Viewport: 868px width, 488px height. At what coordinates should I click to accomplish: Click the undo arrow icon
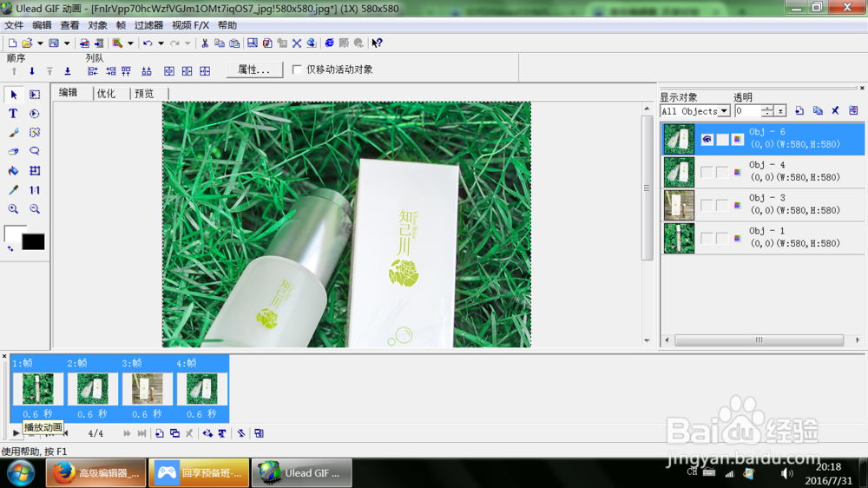148,43
